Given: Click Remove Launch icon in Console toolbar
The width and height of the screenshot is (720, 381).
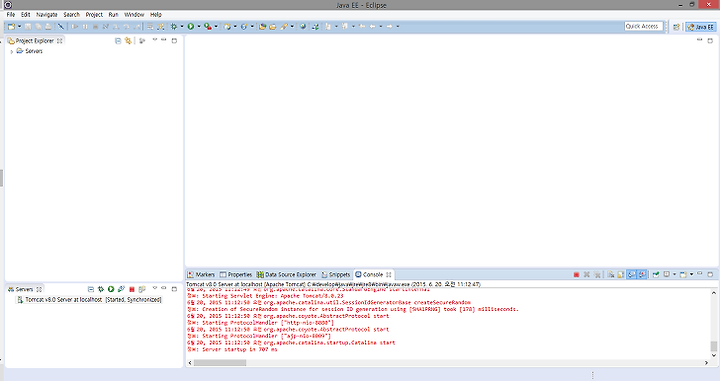Looking at the screenshot, I should (586, 275).
